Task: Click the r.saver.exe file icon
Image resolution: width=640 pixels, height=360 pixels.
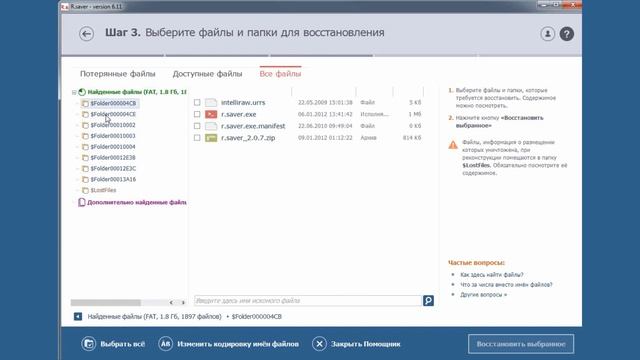Action: [211, 114]
